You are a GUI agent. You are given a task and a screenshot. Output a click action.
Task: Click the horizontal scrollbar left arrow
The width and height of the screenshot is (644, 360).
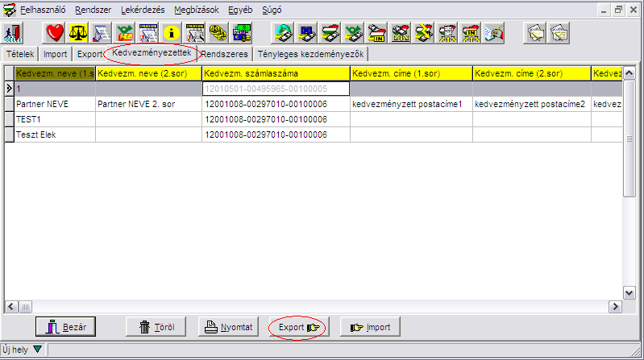(x=11, y=307)
